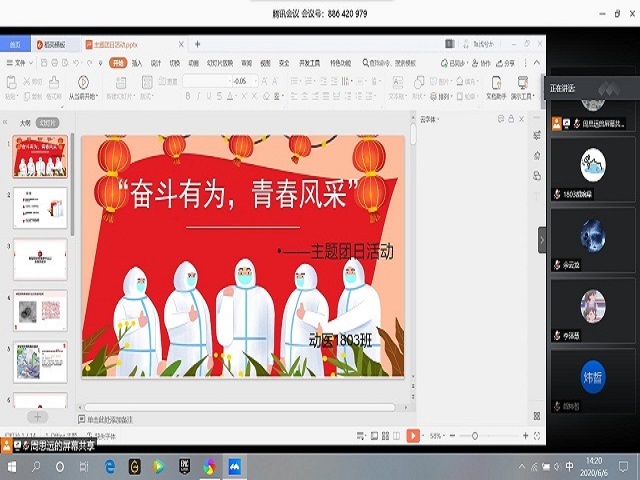Click the fit slide to window icon
The image size is (640, 480).
[537, 436]
